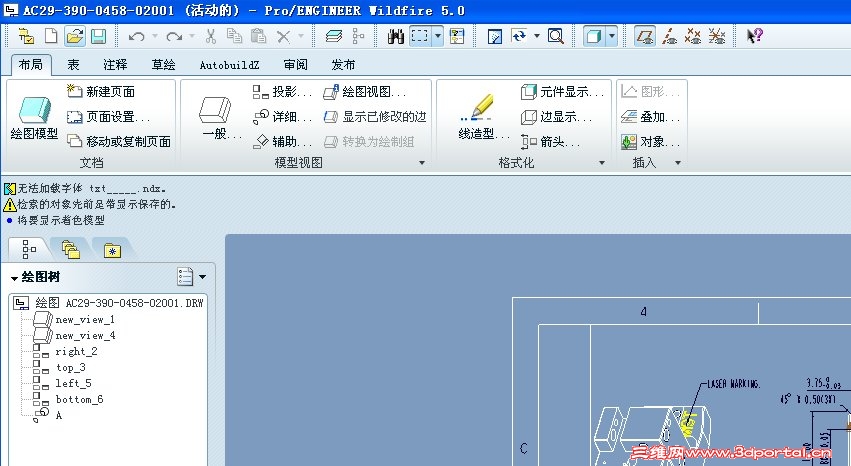Click the redo arrow icon
851x466 pixels.
[174, 36]
